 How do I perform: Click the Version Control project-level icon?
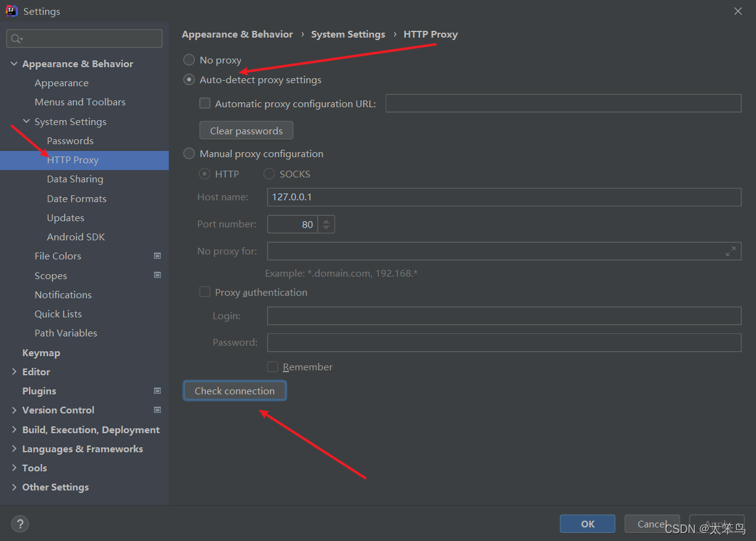(x=157, y=410)
